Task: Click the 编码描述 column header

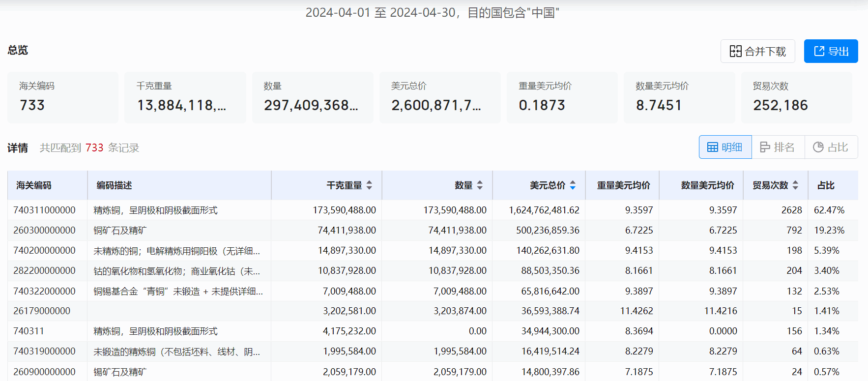Action: (114, 185)
